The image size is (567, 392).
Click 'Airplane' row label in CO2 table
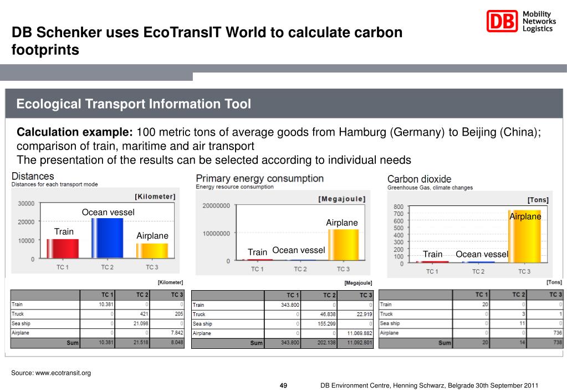coord(389,333)
